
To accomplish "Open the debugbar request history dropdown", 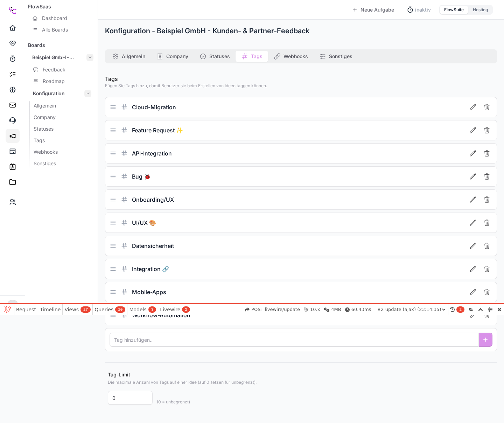I will [x=412, y=310].
